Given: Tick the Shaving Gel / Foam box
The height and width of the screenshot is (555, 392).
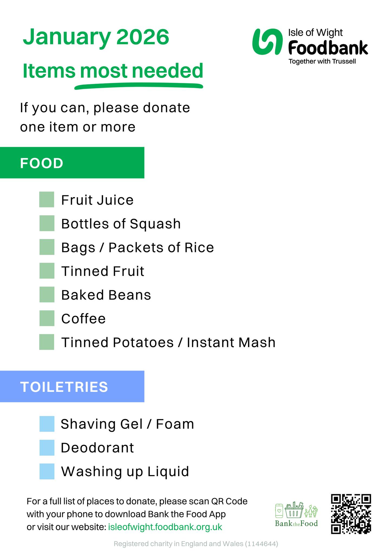Looking at the screenshot, I should [47, 424].
